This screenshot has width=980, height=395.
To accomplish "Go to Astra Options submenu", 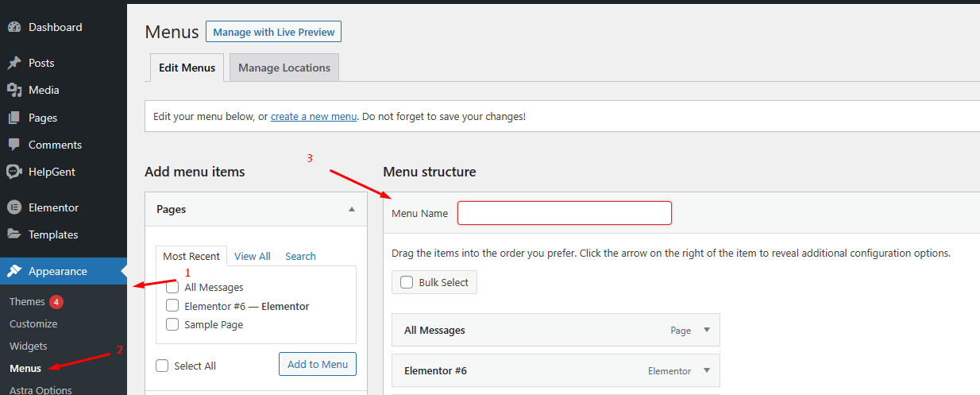I will click(41, 390).
